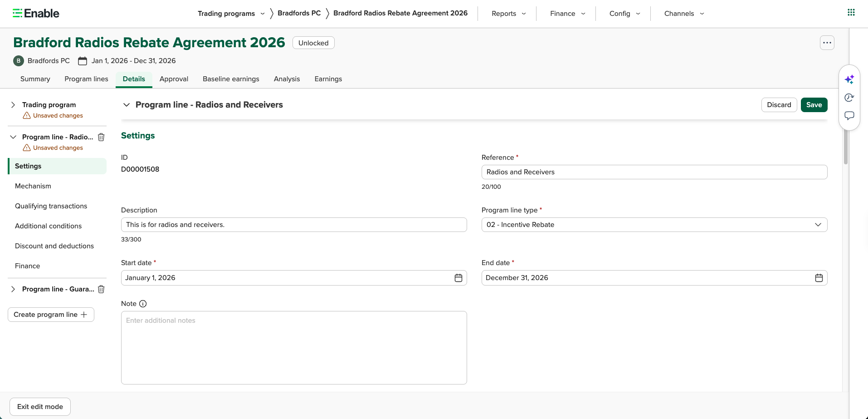Open the AI assistant sparkle icon
The height and width of the screenshot is (419, 868).
849,79
